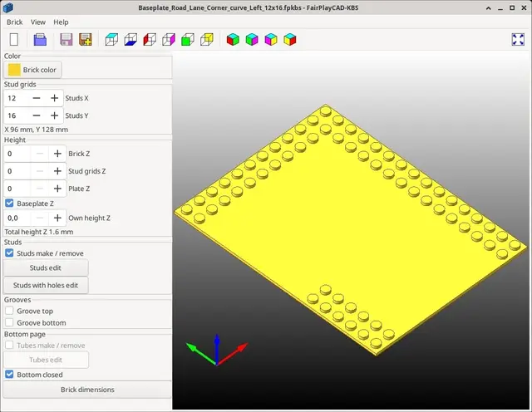
Task: Enable the Groove top checkbox
Action: 9,311
